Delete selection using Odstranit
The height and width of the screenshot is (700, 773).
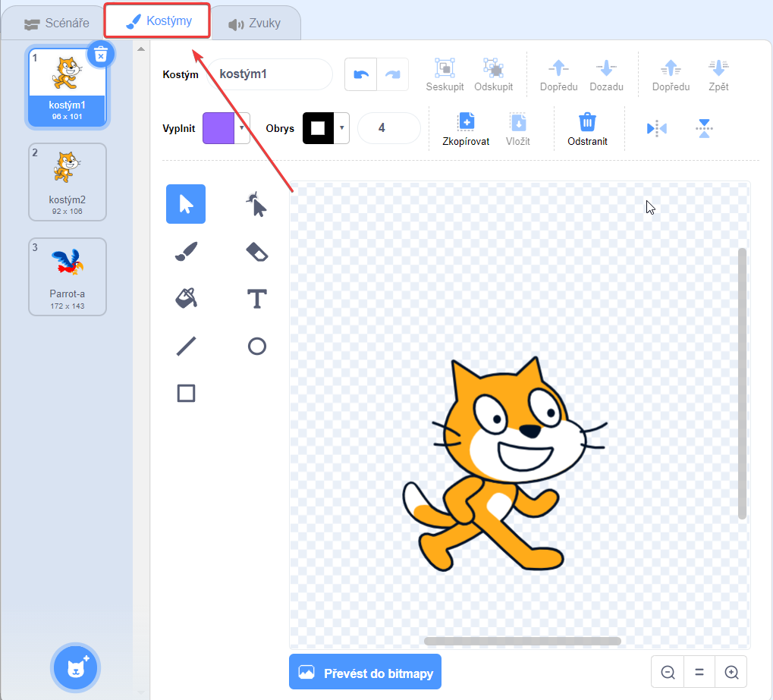(x=589, y=128)
